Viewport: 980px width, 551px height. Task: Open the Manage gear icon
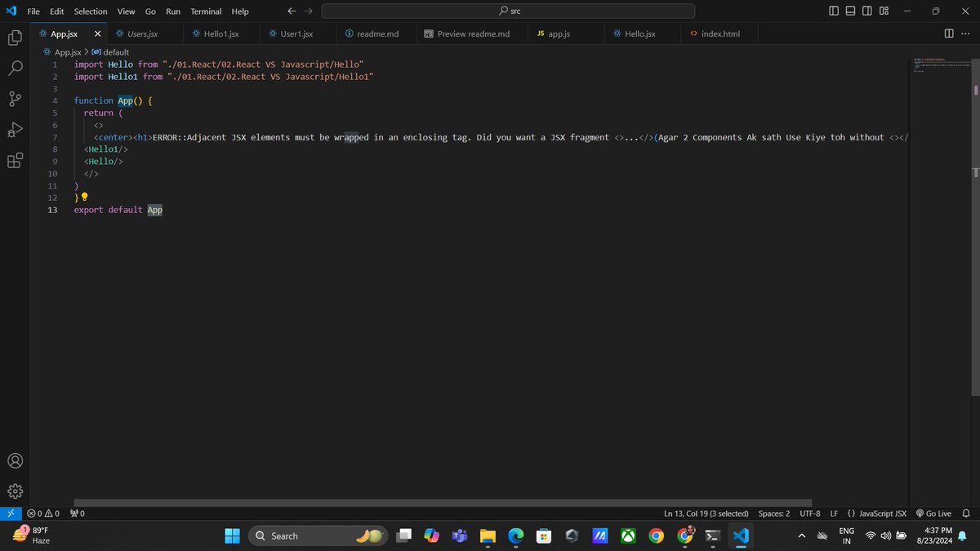(x=15, y=491)
